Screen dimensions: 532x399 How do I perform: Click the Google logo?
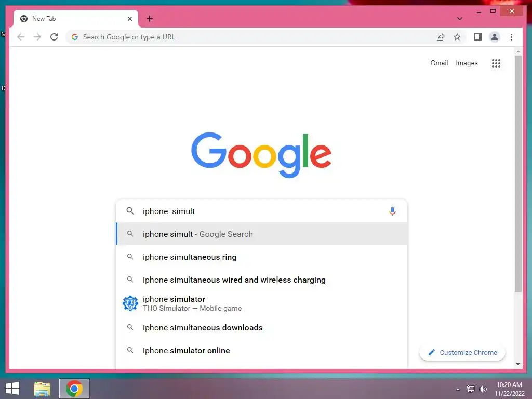(261, 154)
